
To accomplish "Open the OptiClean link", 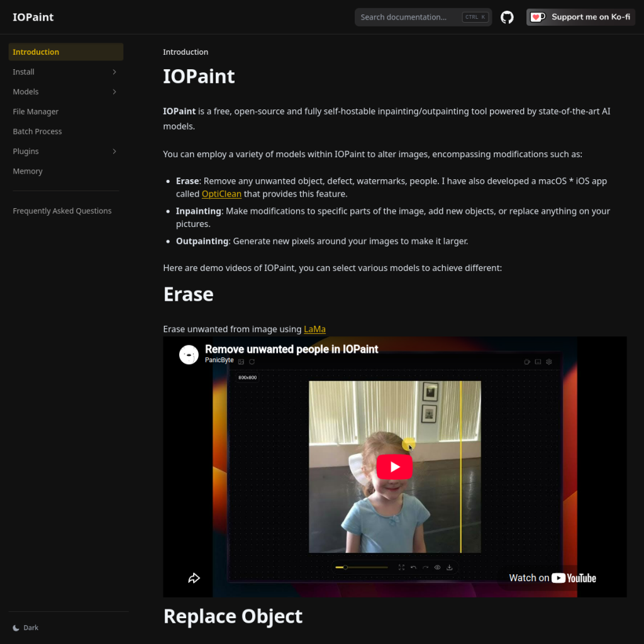I will tap(221, 194).
